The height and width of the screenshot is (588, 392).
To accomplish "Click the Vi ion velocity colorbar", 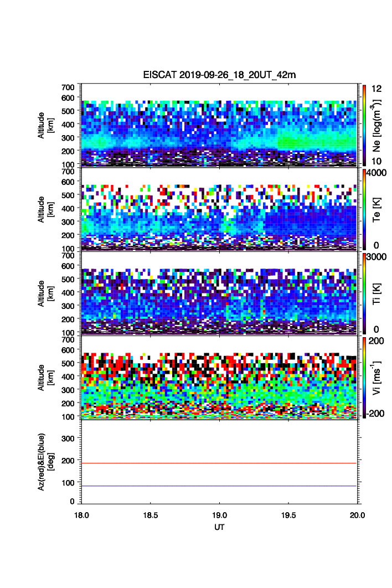I will pos(364,376).
